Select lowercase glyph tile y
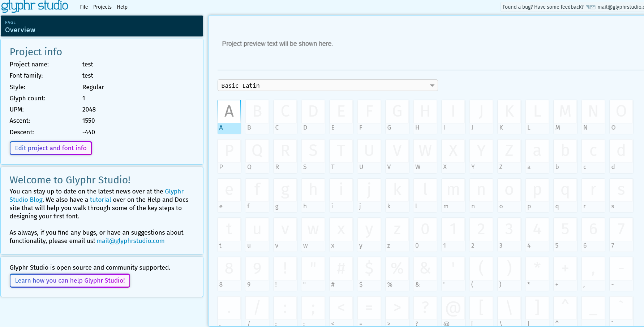The height and width of the screenshot is (327, 644). point(369,235)
